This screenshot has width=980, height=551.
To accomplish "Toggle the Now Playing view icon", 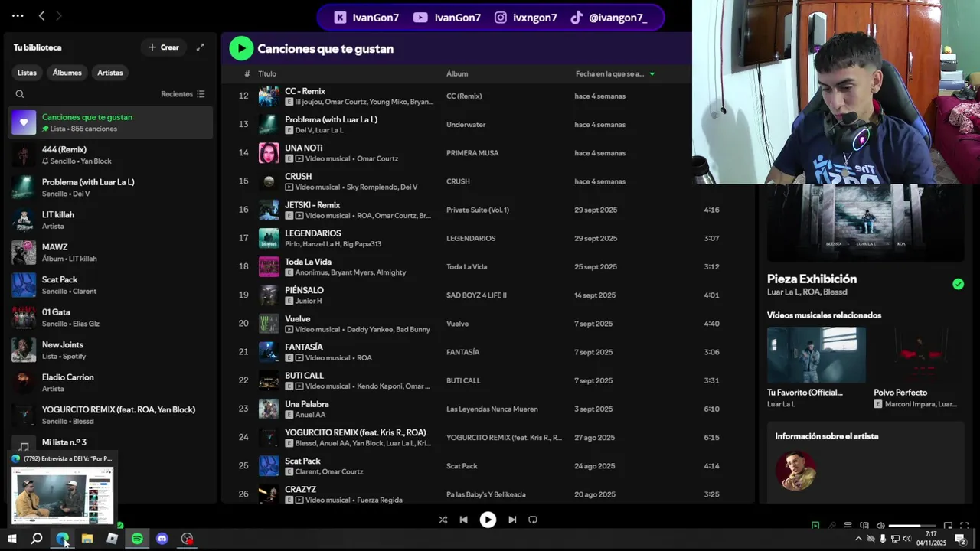I will (x=815, y=526).
